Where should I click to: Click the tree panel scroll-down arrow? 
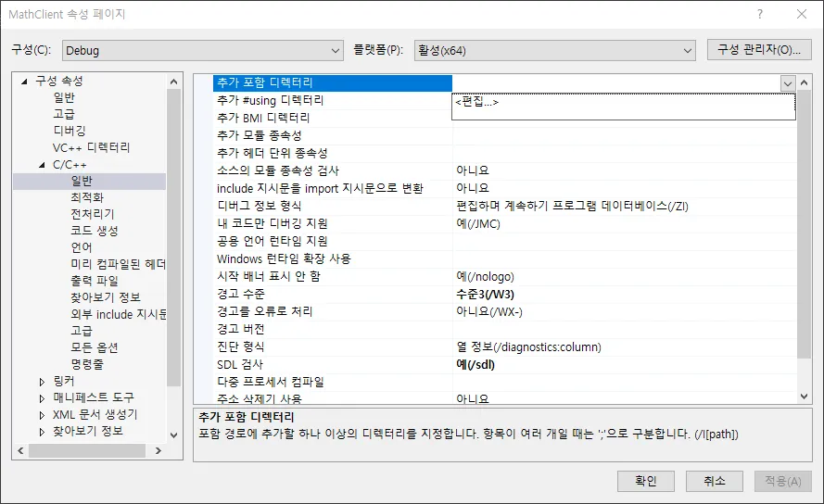click(x=174, y=435)
